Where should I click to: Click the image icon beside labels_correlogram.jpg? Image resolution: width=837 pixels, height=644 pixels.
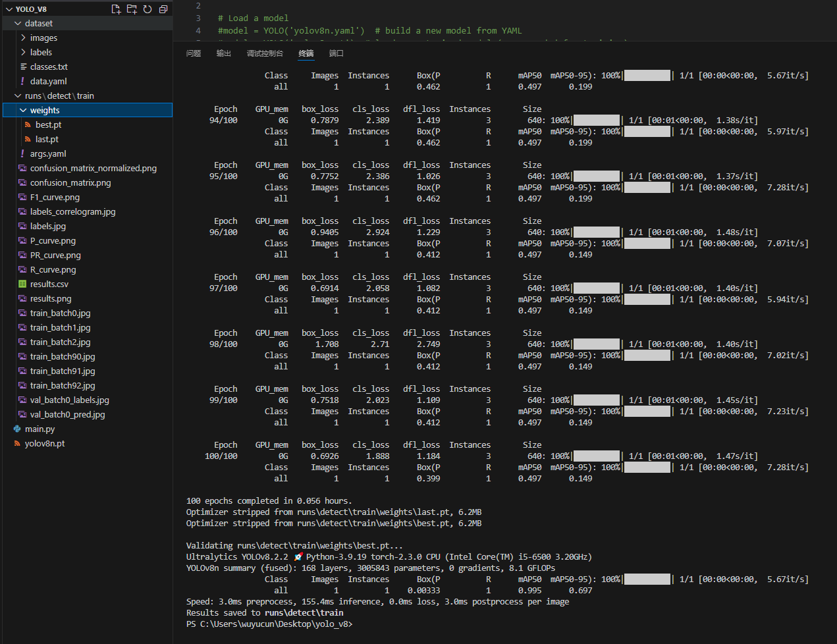pyautogui.click(x=23, y=211)
